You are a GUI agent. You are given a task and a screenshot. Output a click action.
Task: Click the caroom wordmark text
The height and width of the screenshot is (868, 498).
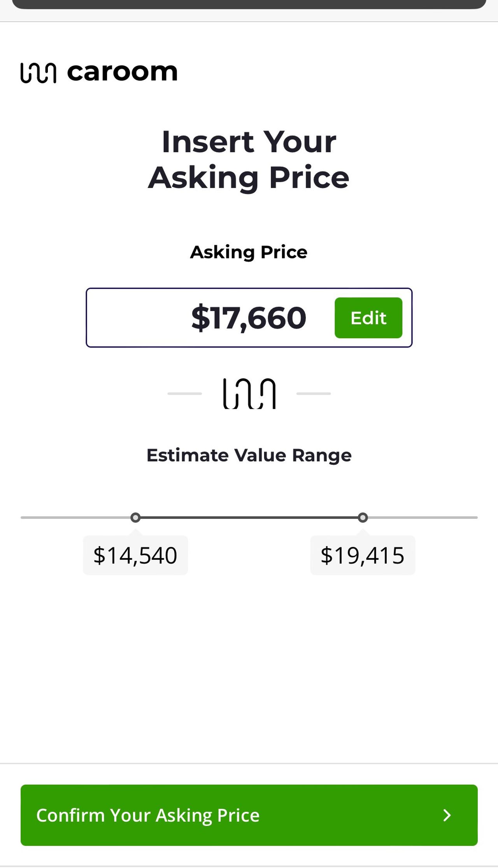click(122, 72)
